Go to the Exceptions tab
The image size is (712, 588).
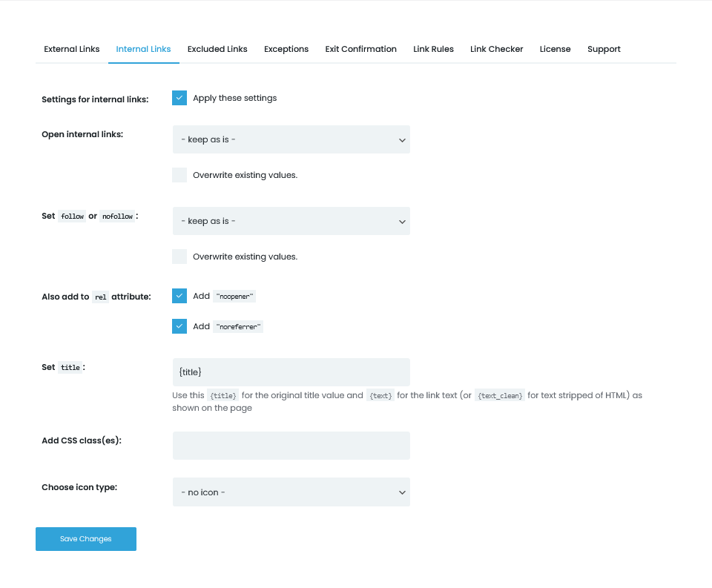pyautogui.click(x=286, y=49)
